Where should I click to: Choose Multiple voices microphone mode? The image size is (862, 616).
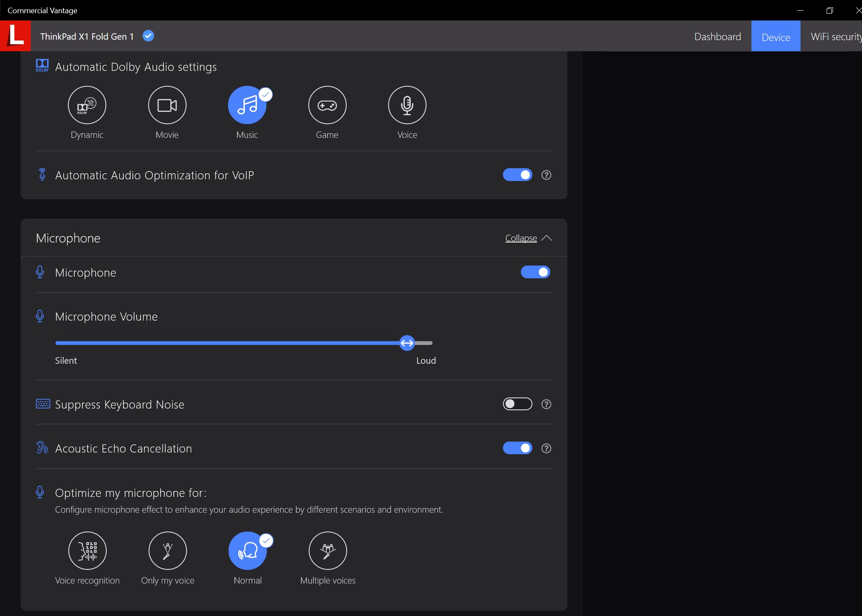coord(327,551)
